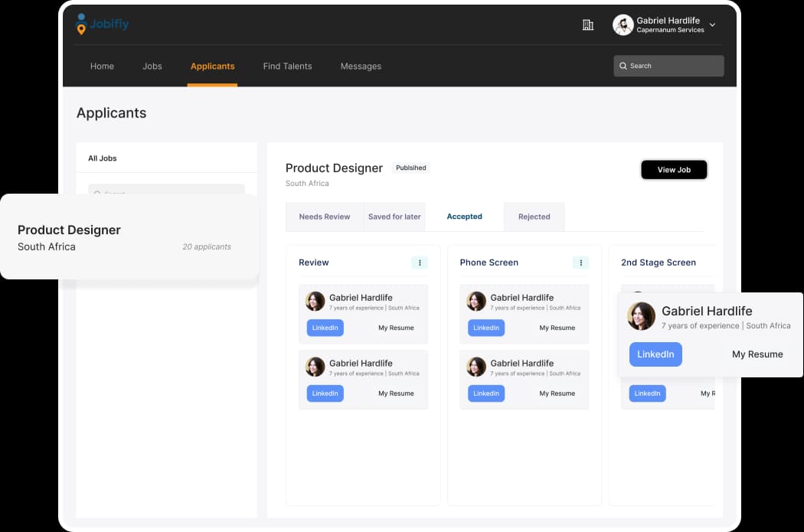Viewport: 804px width, 532px height.
Task: Switch to the Needs Review tab
Action: [325, 217]
